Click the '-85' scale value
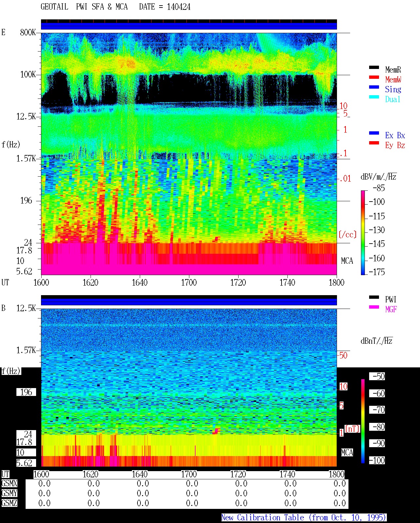This screenshot has width=420, height=523. [379, 188]
